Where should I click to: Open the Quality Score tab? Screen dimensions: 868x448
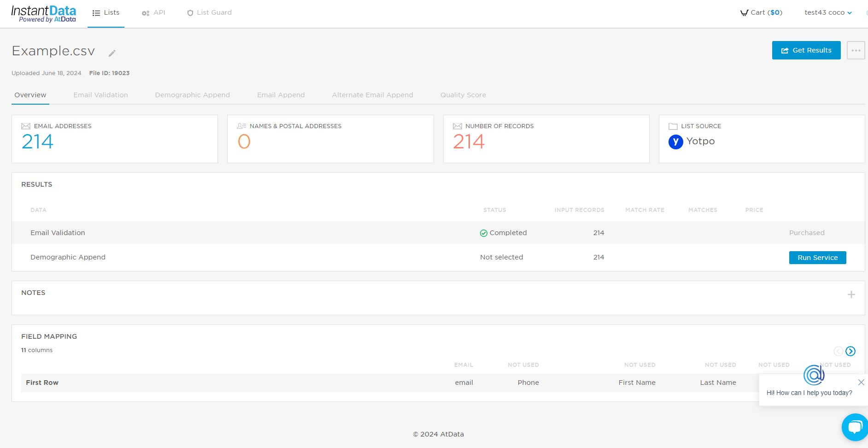[x=463, y=95]
